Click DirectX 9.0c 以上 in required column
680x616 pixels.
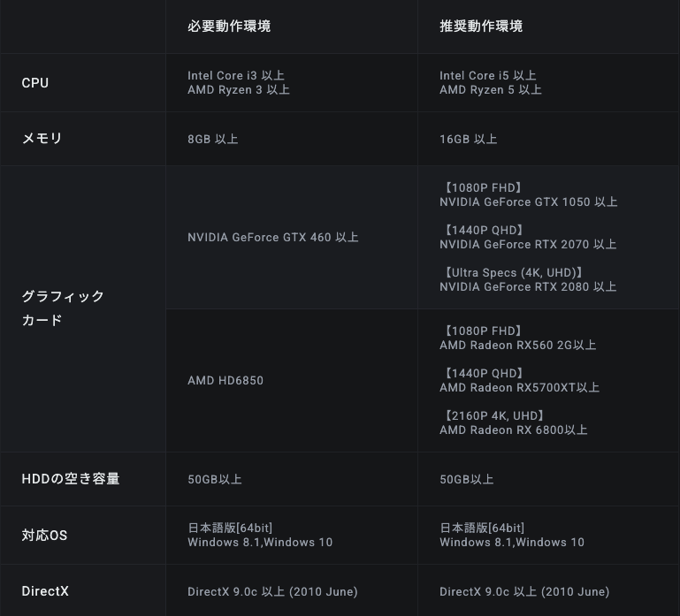pyautogui.click(x=272, y=592)
